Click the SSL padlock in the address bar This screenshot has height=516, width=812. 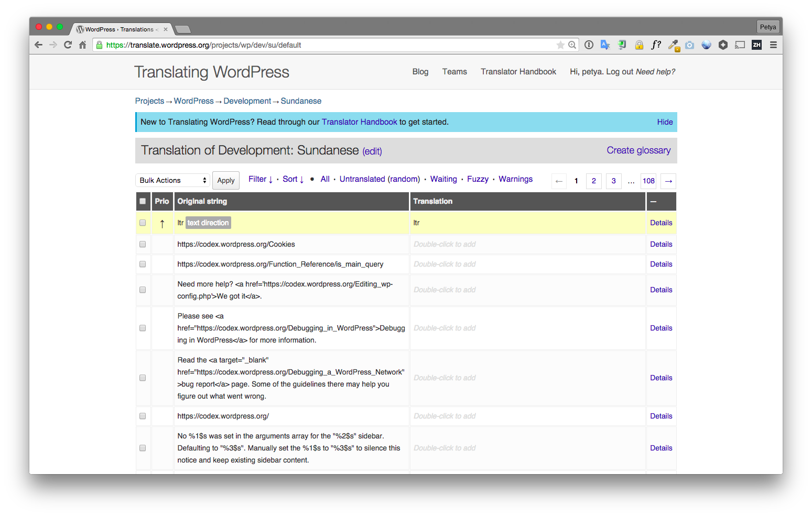[99, 45]
